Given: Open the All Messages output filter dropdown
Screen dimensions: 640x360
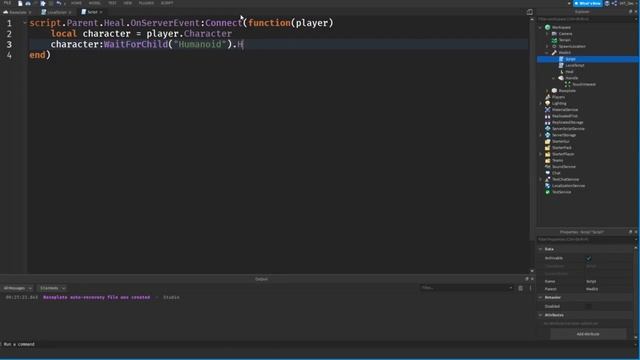Looking at the screenshot, I should [18, 288].
